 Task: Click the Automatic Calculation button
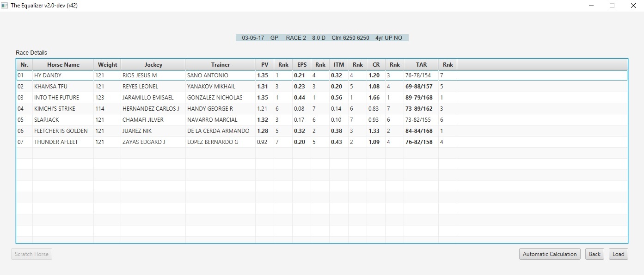550,254
